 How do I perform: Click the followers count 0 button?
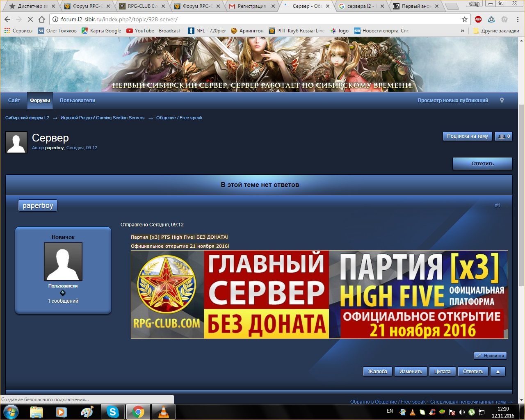tap(504, 136)
